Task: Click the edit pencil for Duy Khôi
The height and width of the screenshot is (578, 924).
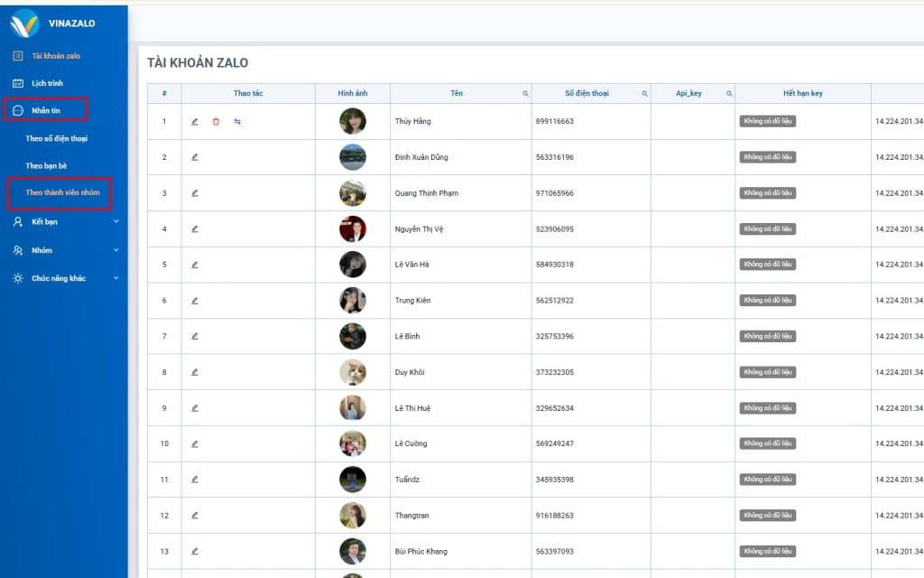Action: pyautogui.click(x=195, y=372)
